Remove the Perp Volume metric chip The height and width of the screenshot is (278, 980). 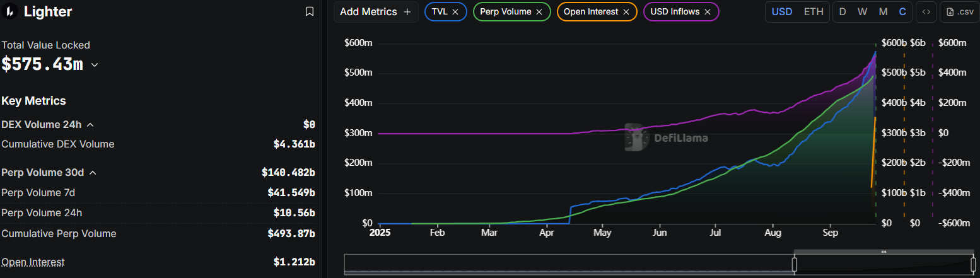pos(539,12)
